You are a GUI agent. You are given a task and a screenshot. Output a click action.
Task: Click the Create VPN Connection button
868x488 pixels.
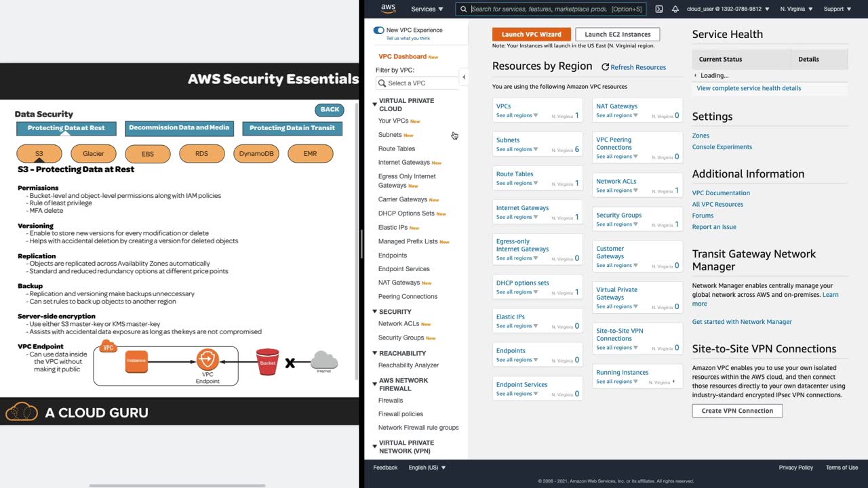click(737, 411)
